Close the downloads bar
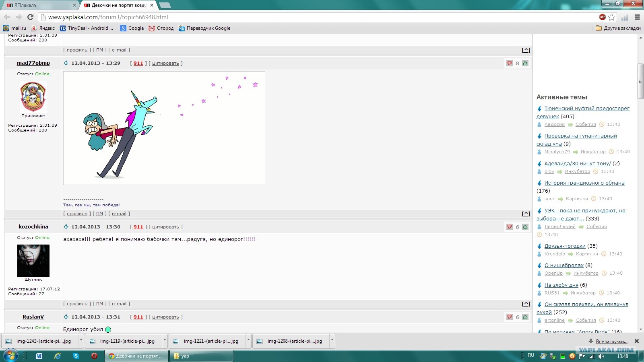This screenshot has height=362, width=644. 637,341
